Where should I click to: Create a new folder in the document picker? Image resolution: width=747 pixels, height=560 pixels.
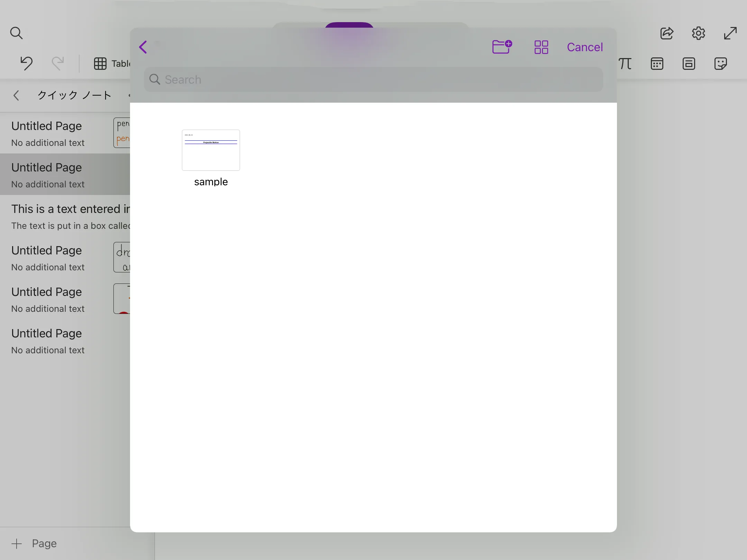pyautogui.click(x=501, y=47)
